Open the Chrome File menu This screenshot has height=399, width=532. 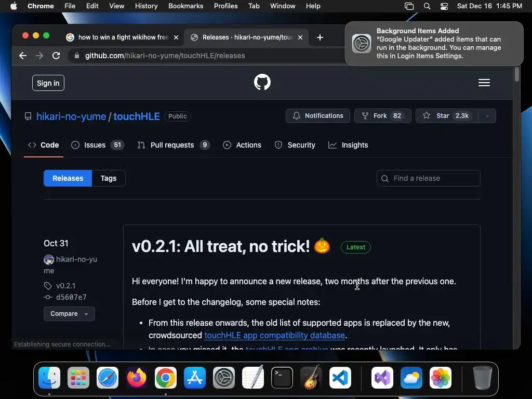(x=70, y=6)
